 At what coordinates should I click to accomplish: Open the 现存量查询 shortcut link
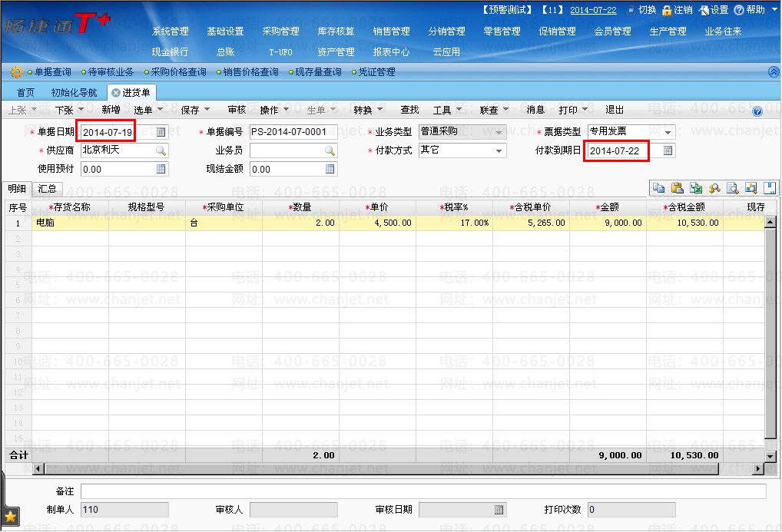[x=317, y=72]
